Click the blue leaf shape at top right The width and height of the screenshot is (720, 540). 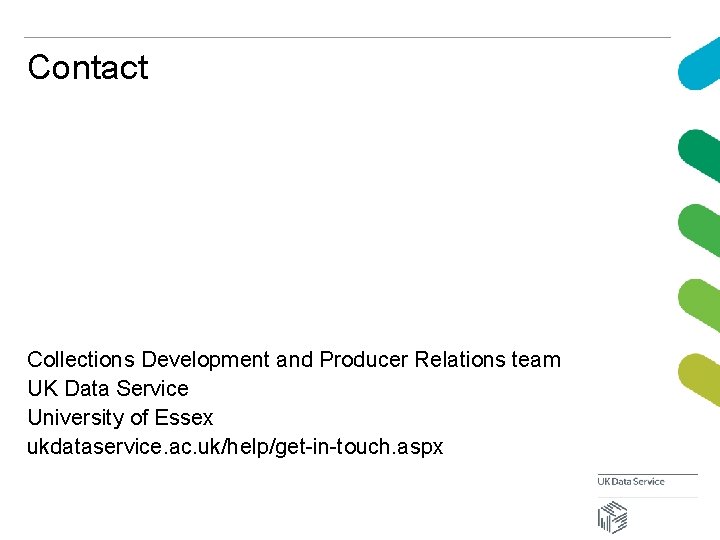click(700, 68)
